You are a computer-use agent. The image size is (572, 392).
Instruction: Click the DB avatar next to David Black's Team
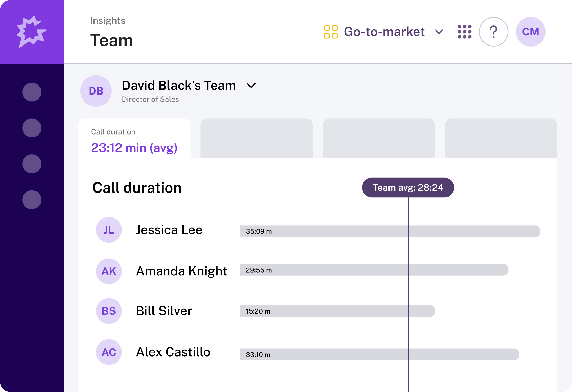[x=96, y=91]
